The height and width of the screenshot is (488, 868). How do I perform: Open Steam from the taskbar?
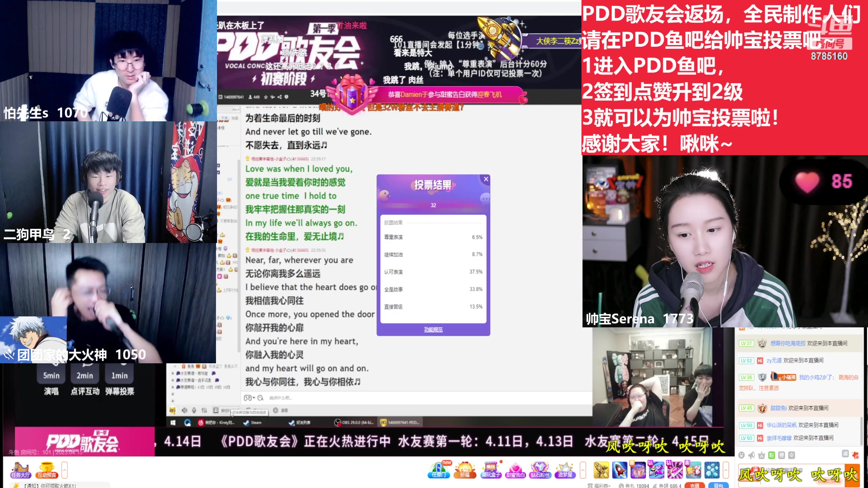pyautogui.click(x=253, y=423)
